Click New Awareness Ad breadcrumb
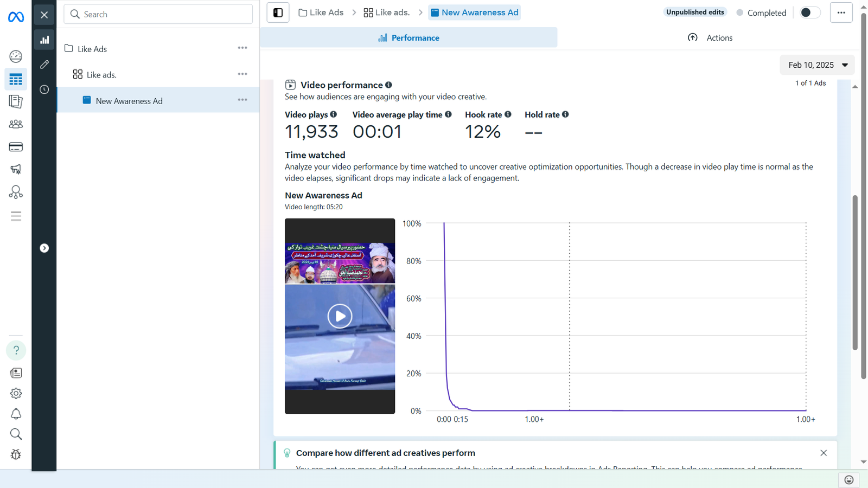 point(475,12)
